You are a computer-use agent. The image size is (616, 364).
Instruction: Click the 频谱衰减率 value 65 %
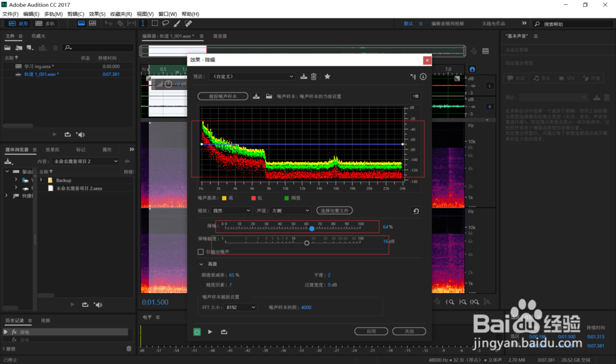234,275
